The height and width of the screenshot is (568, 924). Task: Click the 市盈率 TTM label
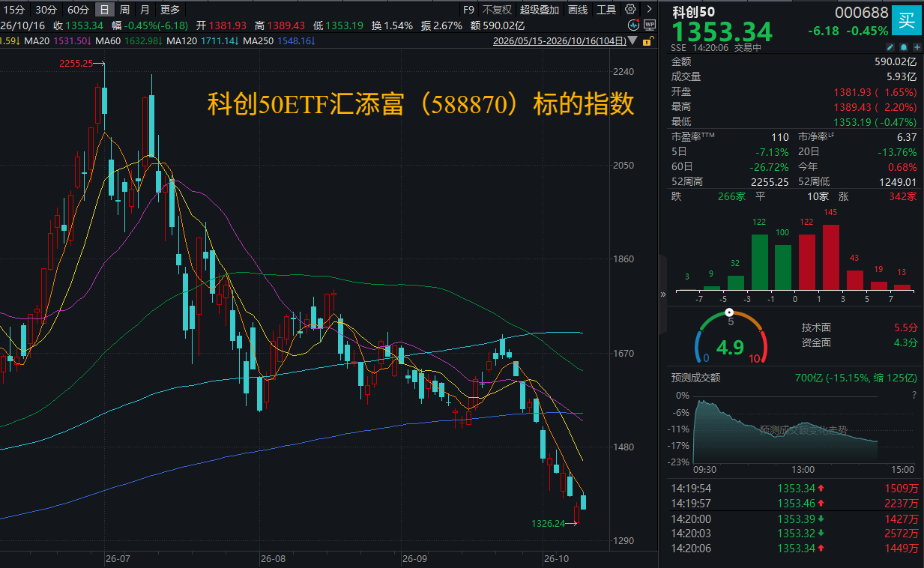click(x=692, y=136)
